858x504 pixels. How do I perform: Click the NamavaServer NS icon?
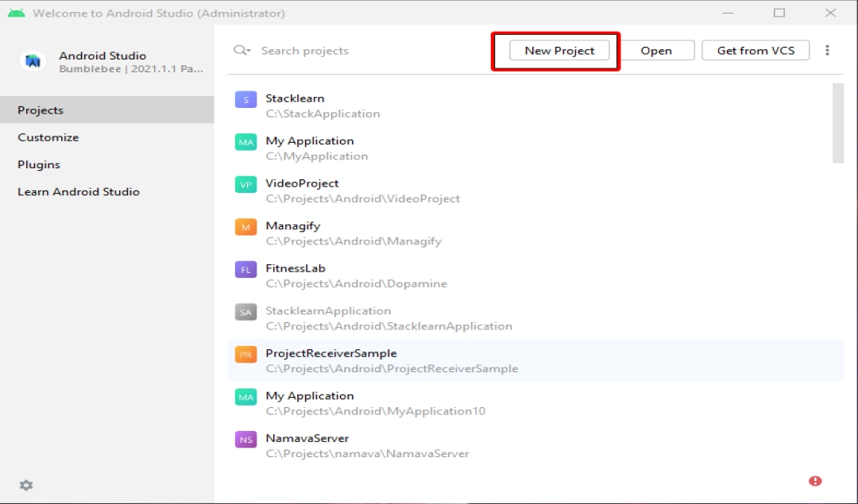[x=245, y=440]
